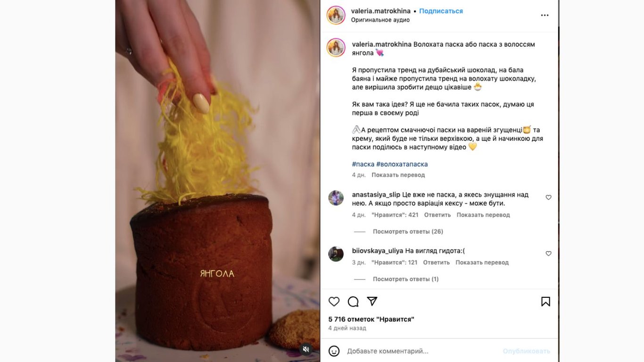The image size is (644, 362).
Task: Like biiovskaya_uliya's comment with its heart
Action: pyautogui.click(x=548, y=253)
